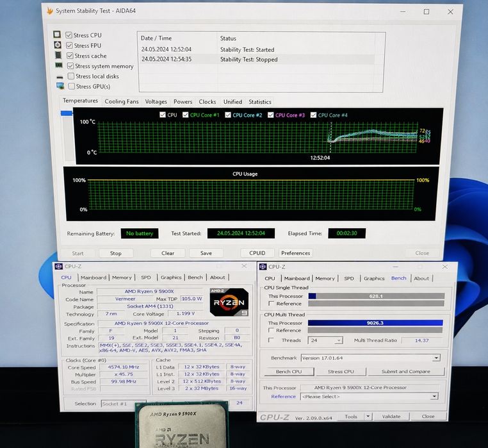Disable the Stress cache checkbox
The image size is (488, 448).
point(70,56)
